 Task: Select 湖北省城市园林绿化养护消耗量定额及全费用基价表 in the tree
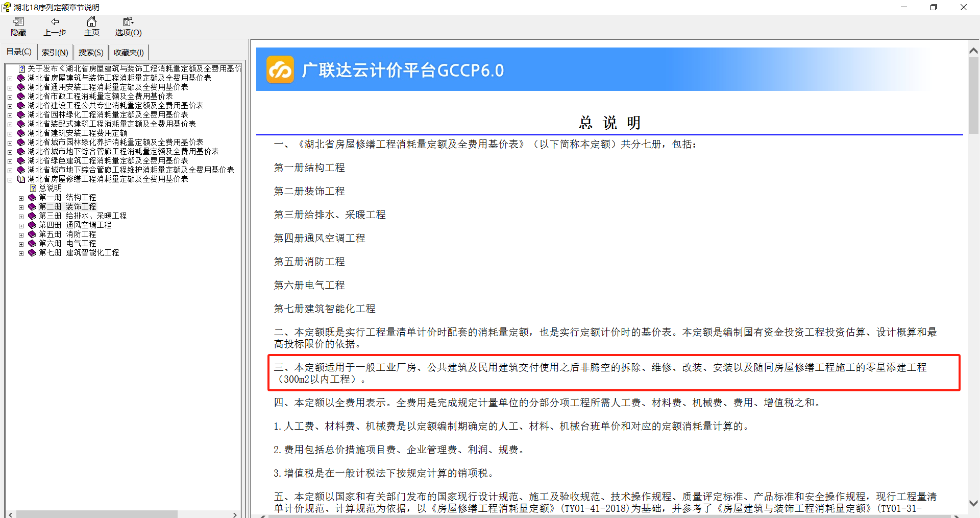tap(115, 142)
